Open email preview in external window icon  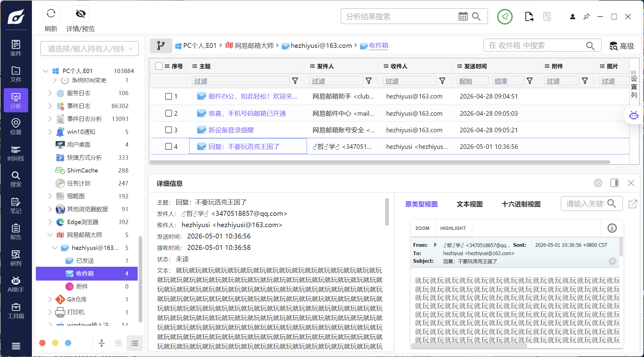[x=633, y=204]
